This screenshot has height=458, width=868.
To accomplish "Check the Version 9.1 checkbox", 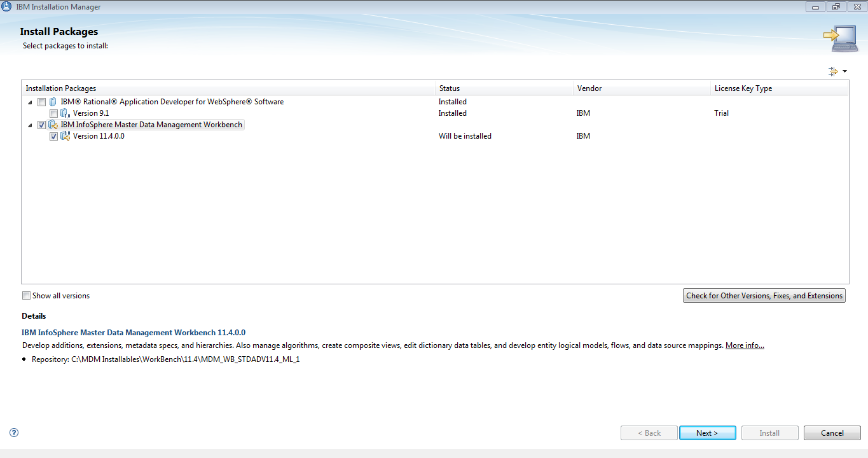I will (53, 113).
